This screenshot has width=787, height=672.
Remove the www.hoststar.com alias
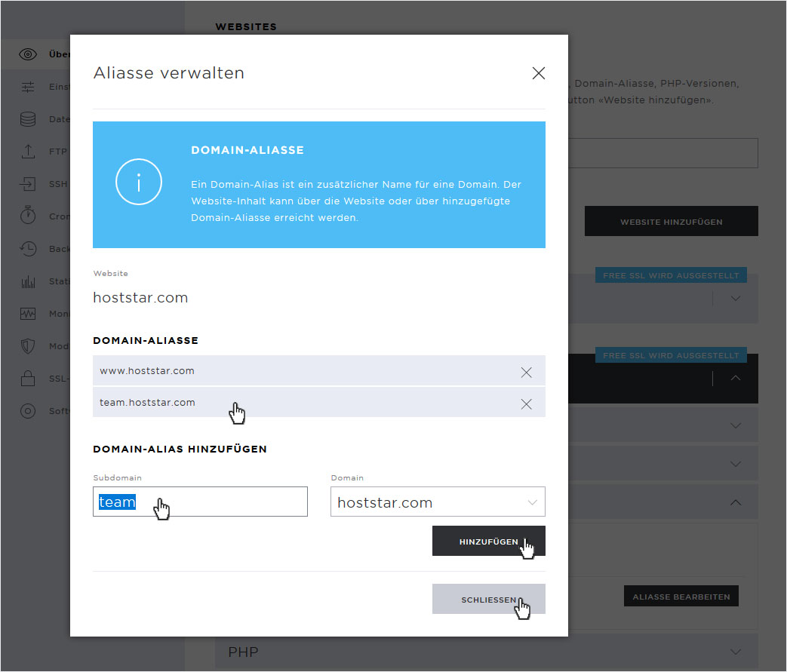tap(526, 372)
